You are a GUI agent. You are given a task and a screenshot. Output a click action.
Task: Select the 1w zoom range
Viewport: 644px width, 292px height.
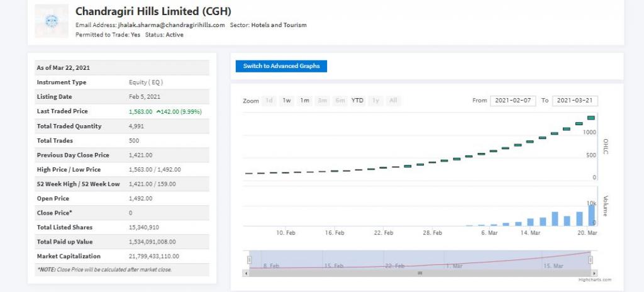287,101
